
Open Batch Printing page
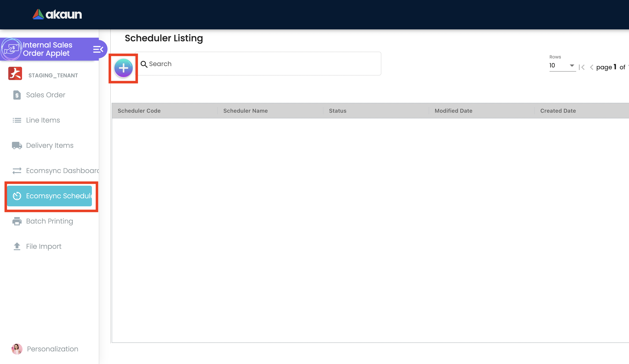(x=49, y=221)
